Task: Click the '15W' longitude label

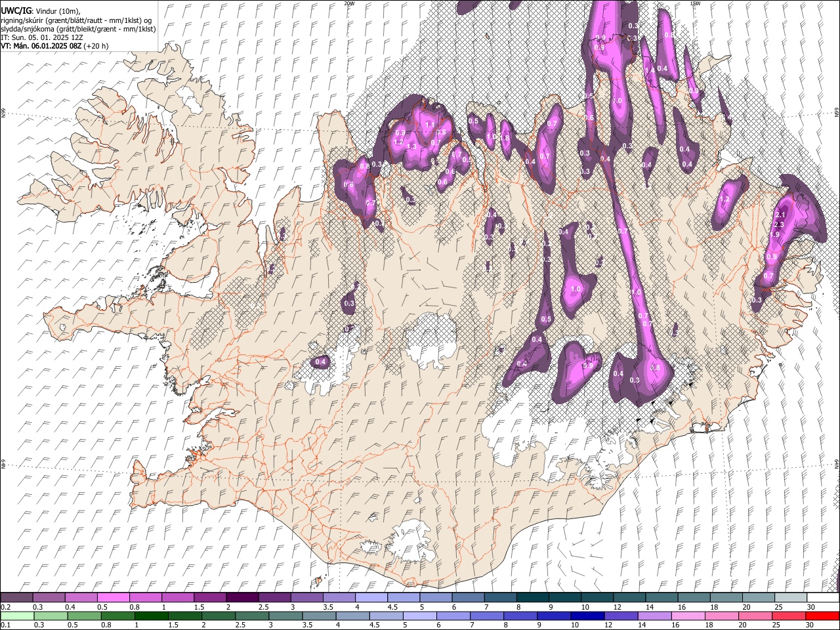Action: point(694,3)
